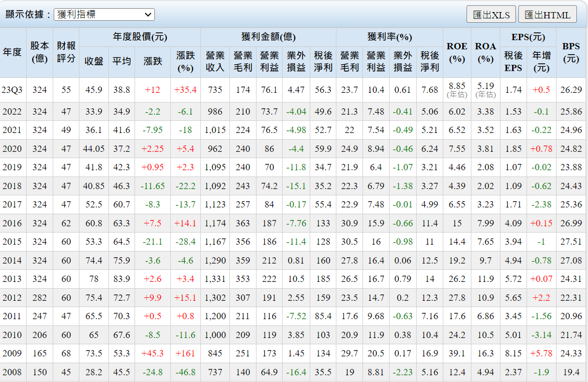The image size is (588, 382).
Task: Click the 收盤 price column header
Action: pyautogui.click(x=94, y=61)
